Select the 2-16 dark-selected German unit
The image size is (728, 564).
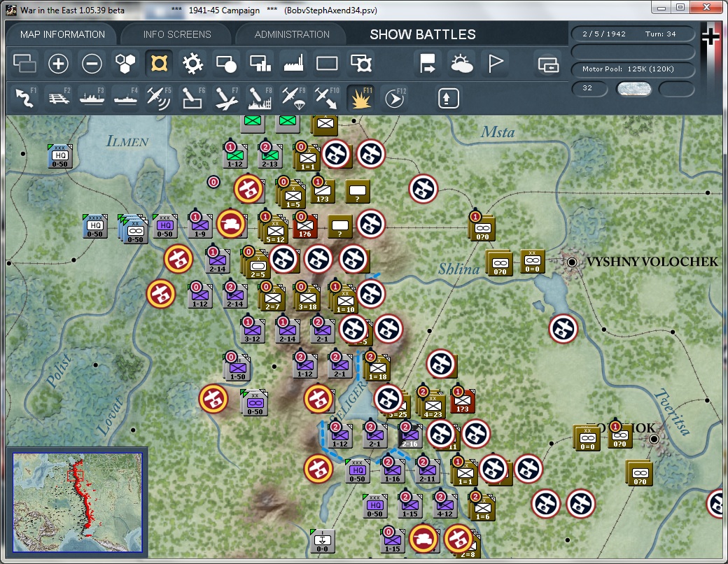[409, 436]
